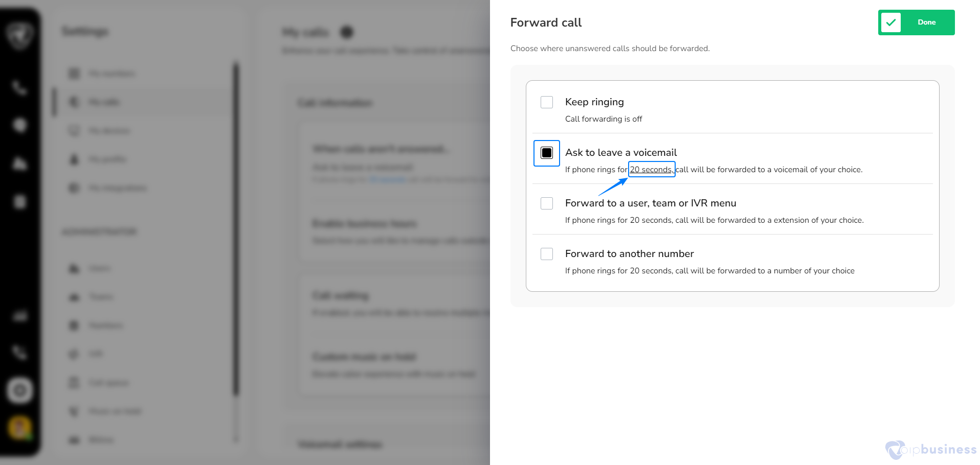Open the bar chart analytics sidebar icon

click(x=19, y=316)
